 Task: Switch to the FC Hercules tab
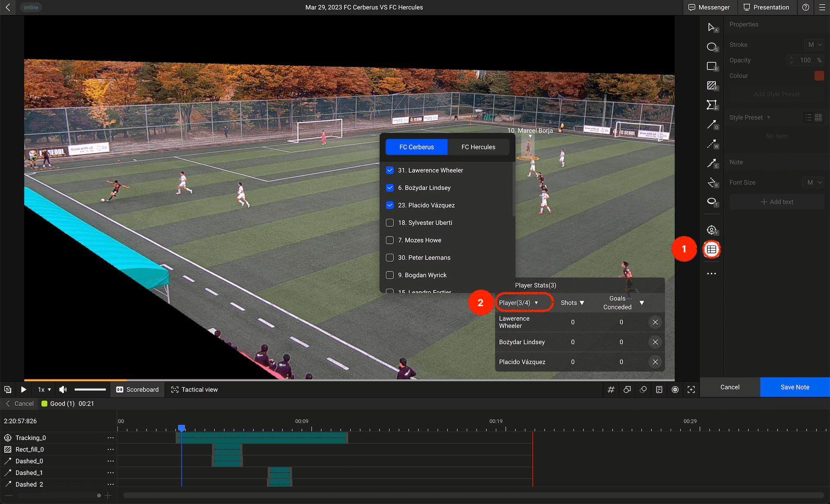click(478, 147)
